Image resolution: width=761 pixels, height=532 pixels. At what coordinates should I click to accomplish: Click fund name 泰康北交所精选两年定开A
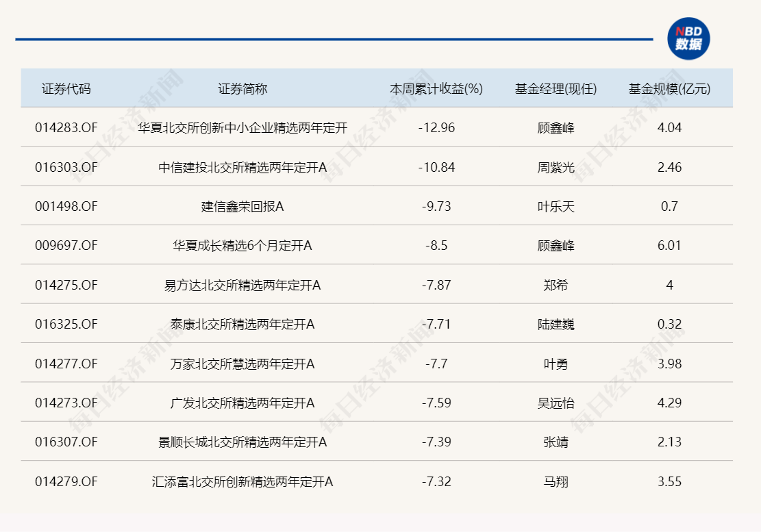(242, 324)
